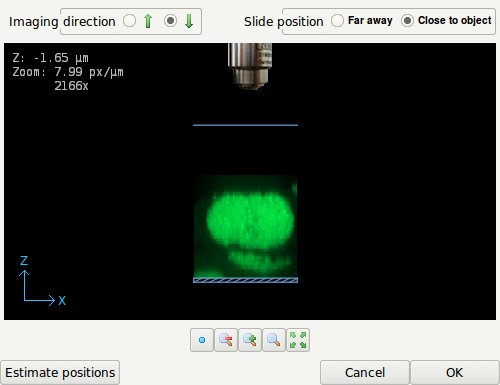Zoom out with the red-minus magnifier
This screenshot has height=385, width=500.
[x=226, y=340]
